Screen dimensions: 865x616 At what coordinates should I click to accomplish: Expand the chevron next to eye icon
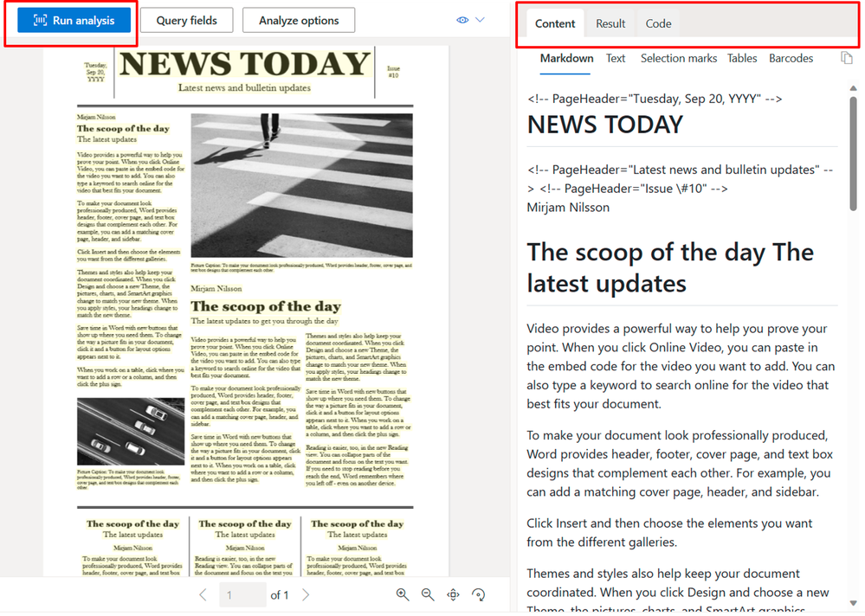pos(480,20)
